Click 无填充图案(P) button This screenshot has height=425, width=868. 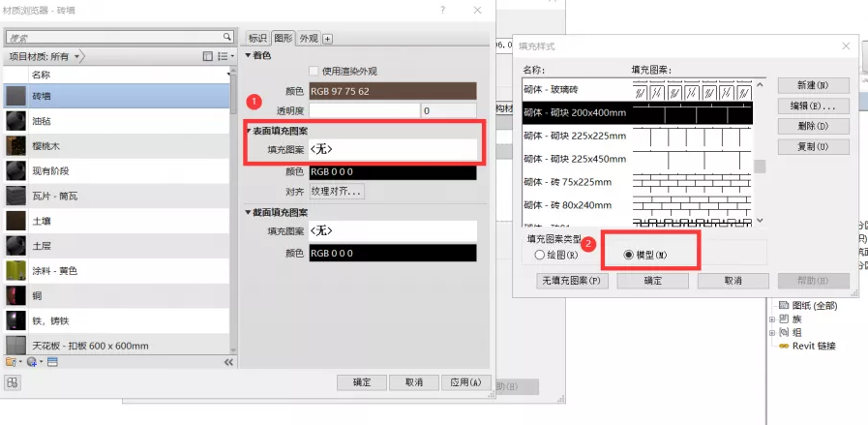click(573, 281)
